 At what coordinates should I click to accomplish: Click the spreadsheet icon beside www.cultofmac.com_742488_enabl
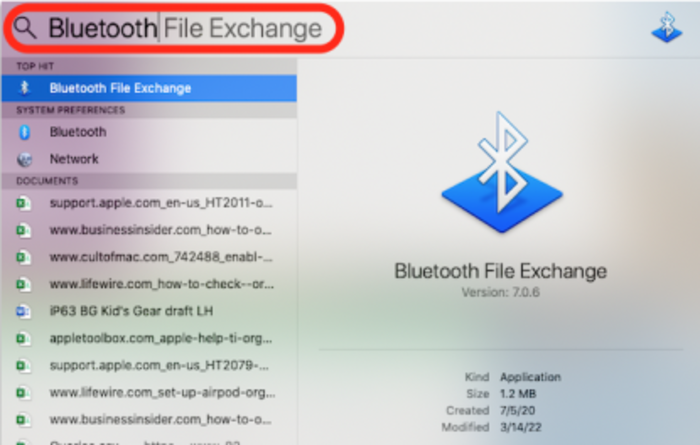tap(23, 257)
